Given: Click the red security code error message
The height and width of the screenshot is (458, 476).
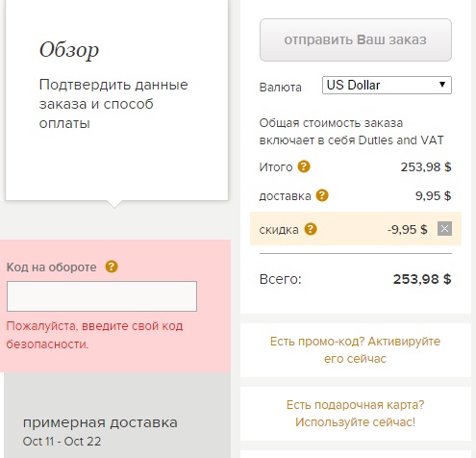Looking at the screenshot, I should click(94, 335).
